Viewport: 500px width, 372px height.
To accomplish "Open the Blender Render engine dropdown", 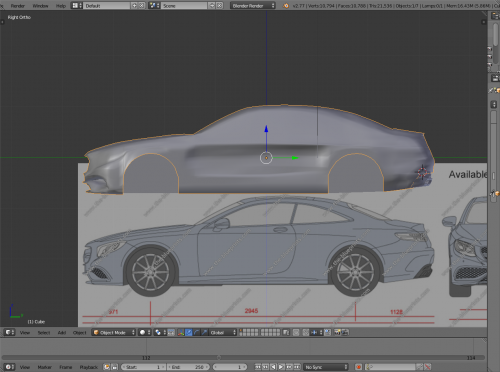I will [253, 6].
